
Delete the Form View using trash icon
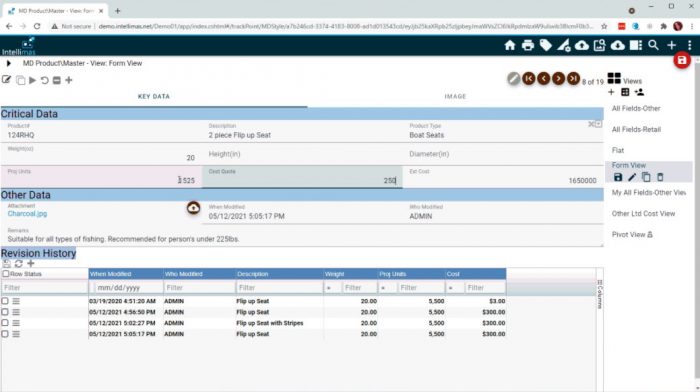[x=660, y=177]
